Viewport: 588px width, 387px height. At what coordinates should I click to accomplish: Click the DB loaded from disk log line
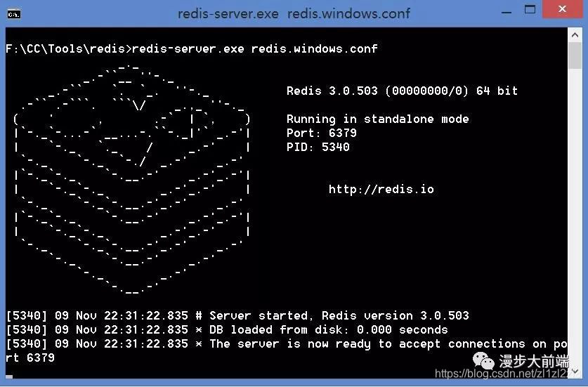pos(227,329)
